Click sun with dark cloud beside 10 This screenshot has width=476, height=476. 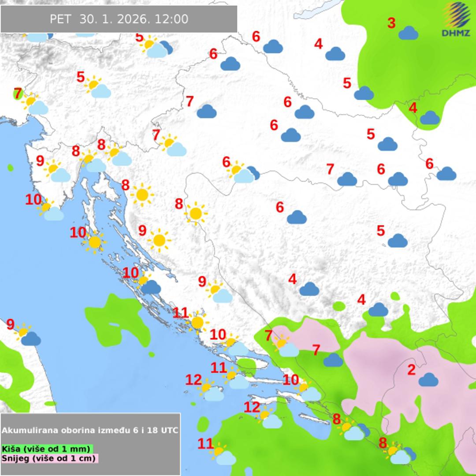pos(148,284)
